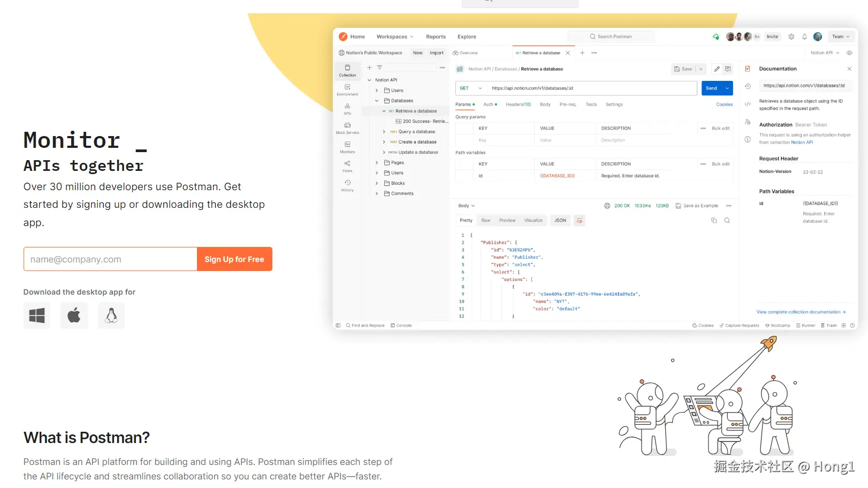
Task: Open the Send button dropdown arrow
Action: click(727, 88)
